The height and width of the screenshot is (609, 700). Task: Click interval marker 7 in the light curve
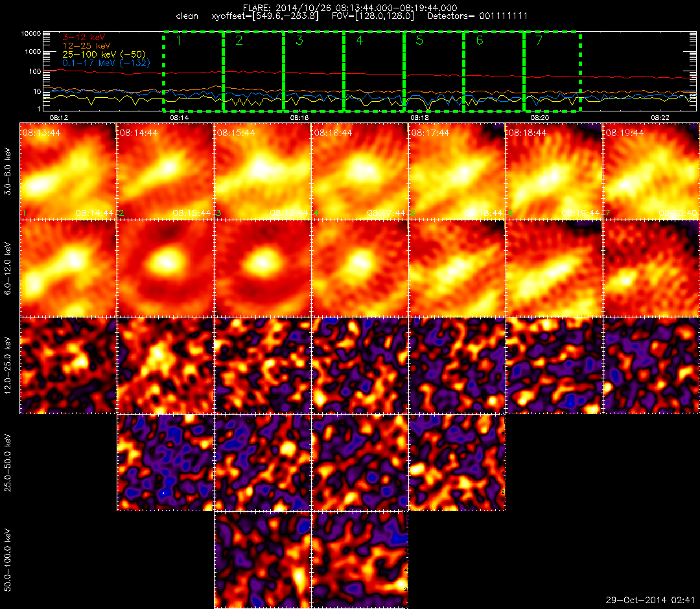539,41
